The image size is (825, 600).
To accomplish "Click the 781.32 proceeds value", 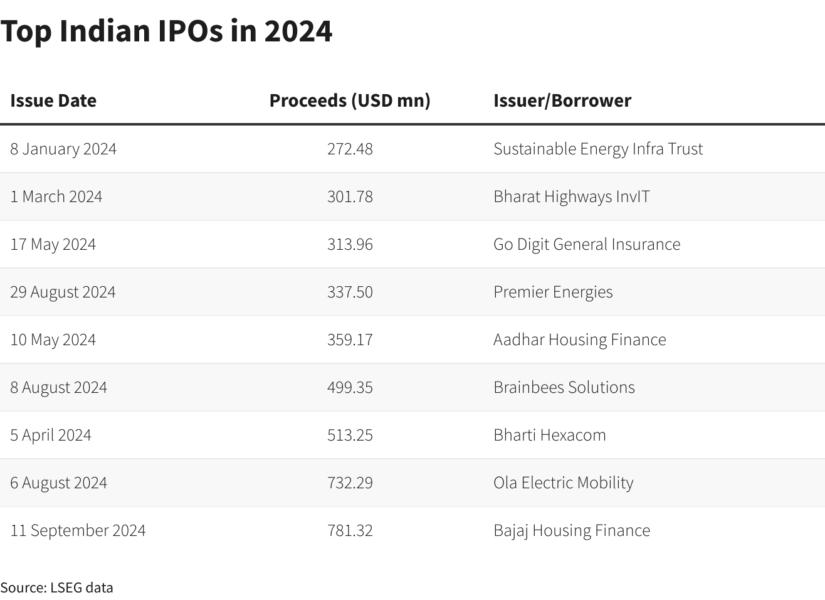I will 350,531.
